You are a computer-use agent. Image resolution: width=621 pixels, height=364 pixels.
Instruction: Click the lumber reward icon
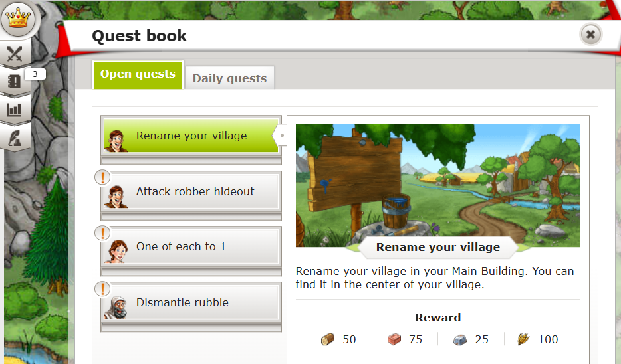(x=328, y=339)
